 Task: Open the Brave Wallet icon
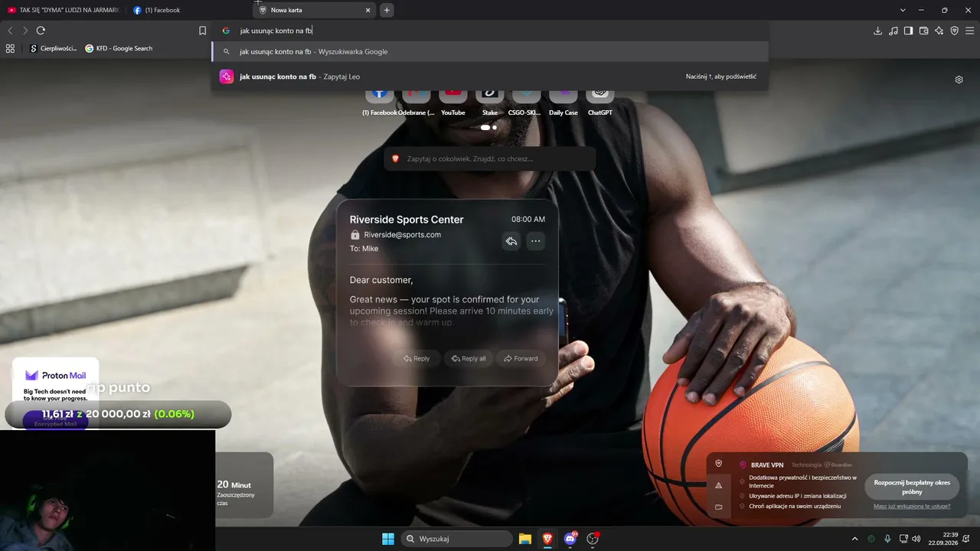coord(923,31)
